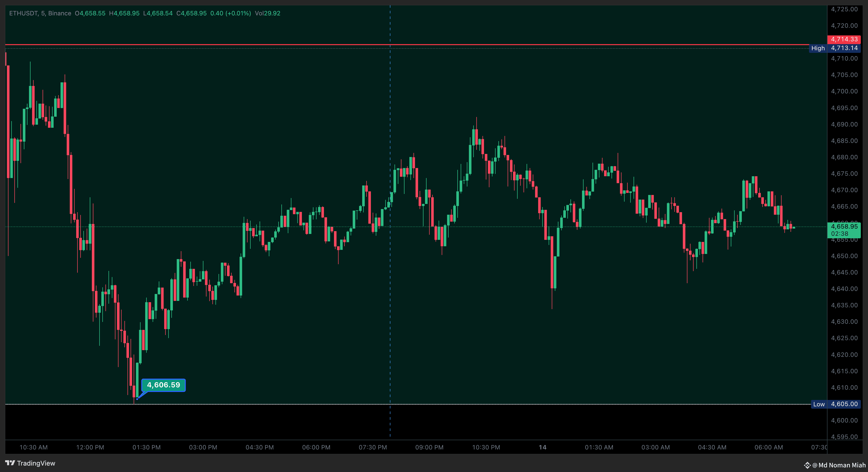Click the 4,670.00 price axis label
Image resolution: width=868 pixels, height=472 pixels.
click(x=844, y=190)
